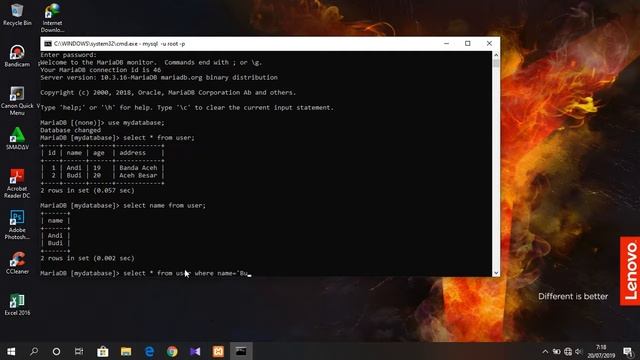Launch Google Chrome from taskbar

(x=172, y=351)
